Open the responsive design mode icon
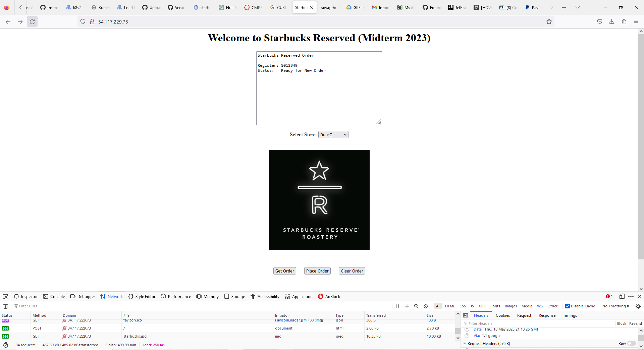This screenshot has height=350, width=644. coord(622,296)
